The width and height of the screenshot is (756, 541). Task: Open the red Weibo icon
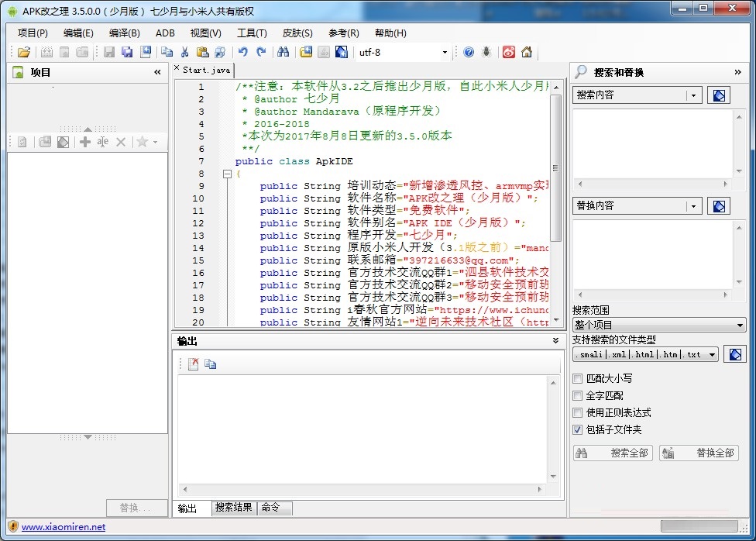tap(509, 52)
